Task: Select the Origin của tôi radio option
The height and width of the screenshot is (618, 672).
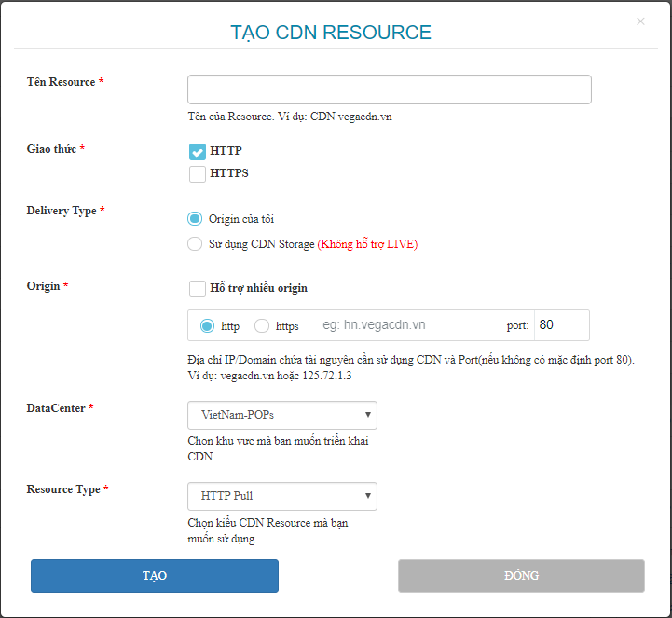Action: coord(195,219)
